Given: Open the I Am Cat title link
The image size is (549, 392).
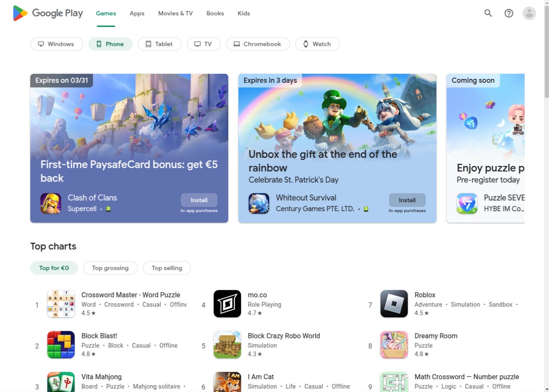Looking at the screenshot, I should coord(261,377).
